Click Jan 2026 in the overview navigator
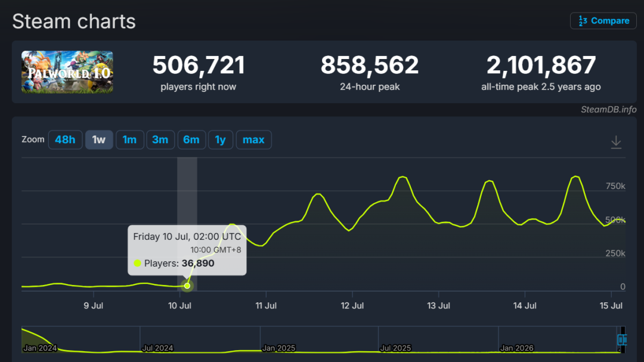Viewport: 644px width, 362px height. pyautogui.click(x=516, y=348)
